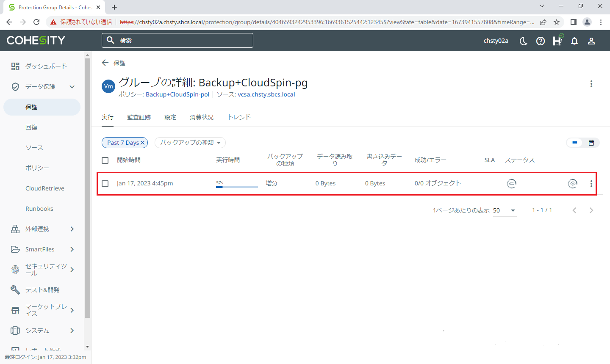Open CloudRetrieve in the sidebar
The width and height of the screenshot is (610, 364).
45,188
